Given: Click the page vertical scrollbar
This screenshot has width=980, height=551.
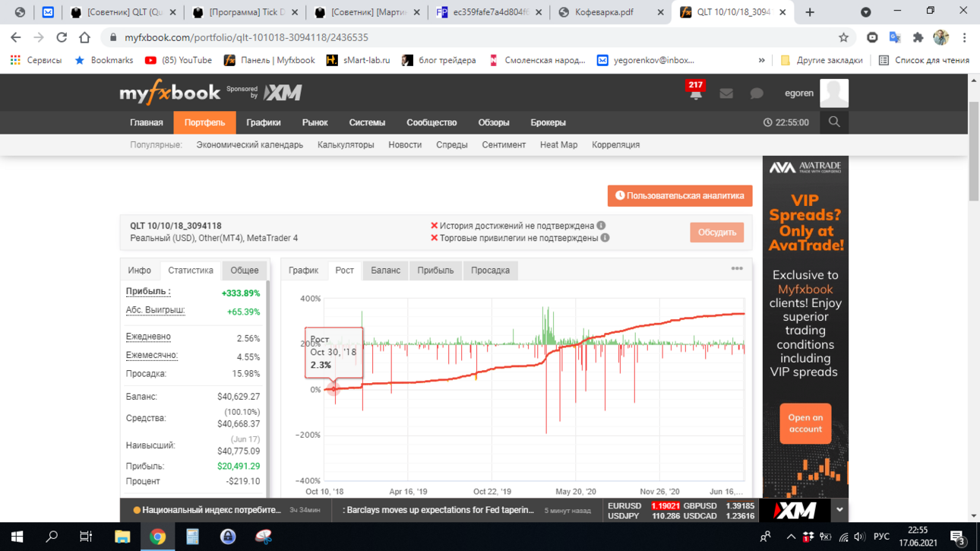Looking at the screenshot, I should tap(974, 152).
